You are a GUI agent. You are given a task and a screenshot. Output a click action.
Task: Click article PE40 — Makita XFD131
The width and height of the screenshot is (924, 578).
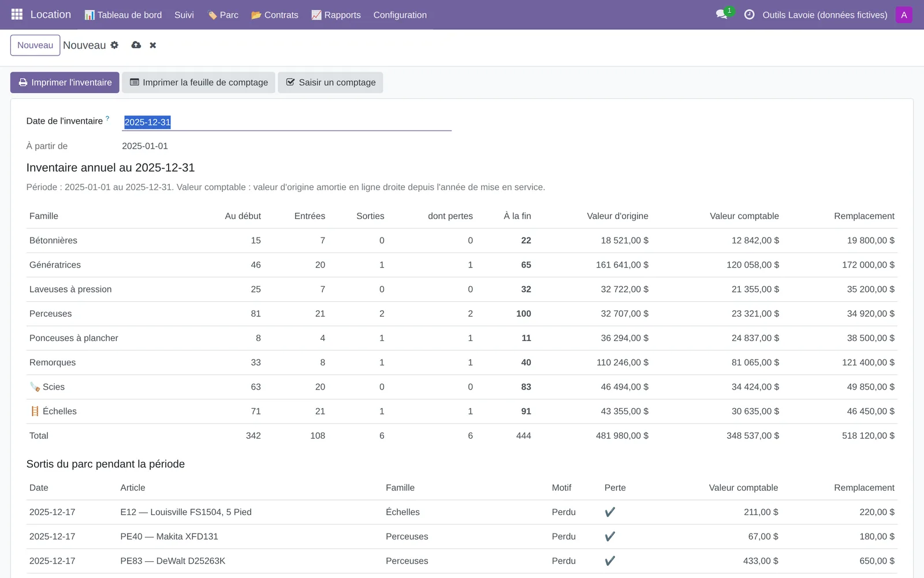169,536
